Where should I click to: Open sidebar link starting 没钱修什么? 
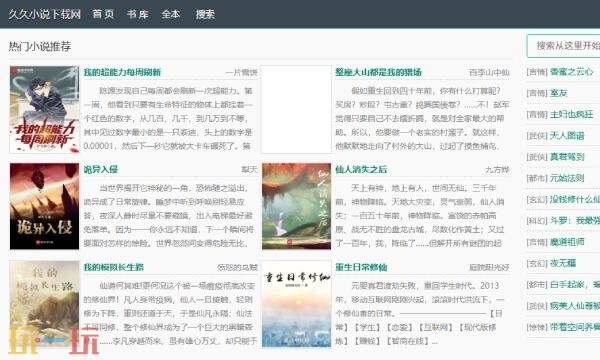pos(575,199)
